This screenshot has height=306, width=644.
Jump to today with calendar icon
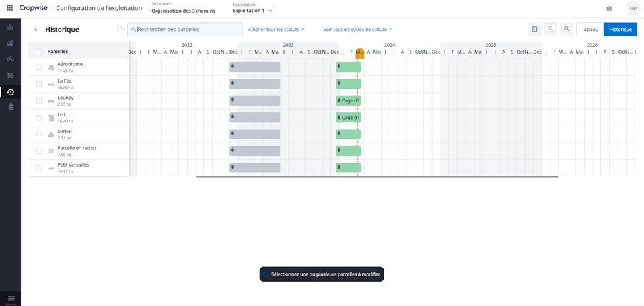[x=534, y=30]
